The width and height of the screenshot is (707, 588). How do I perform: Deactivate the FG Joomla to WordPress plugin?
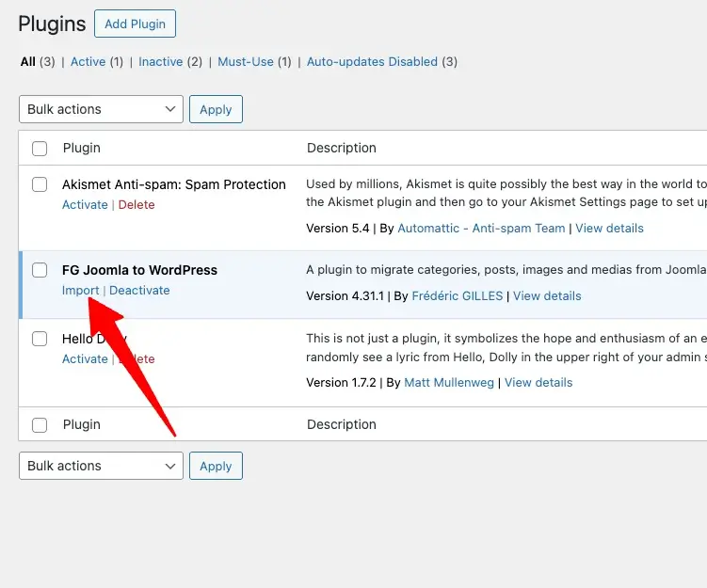tap(139, 291)
